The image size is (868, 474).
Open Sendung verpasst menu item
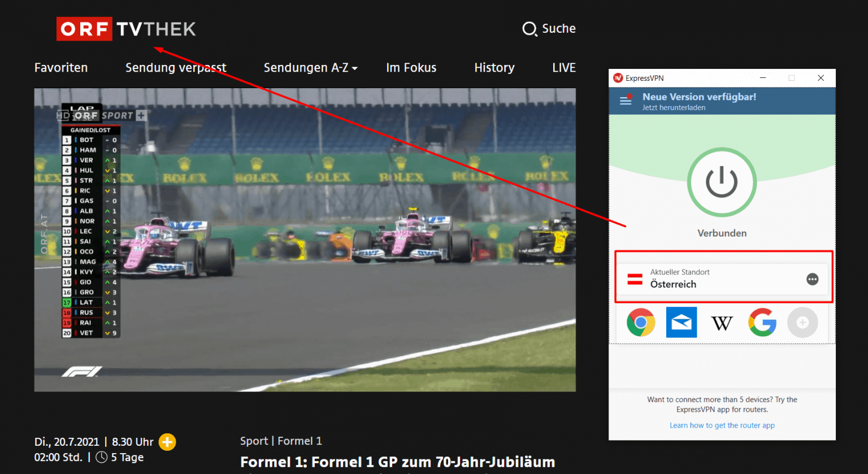click(x=176, y=68)
